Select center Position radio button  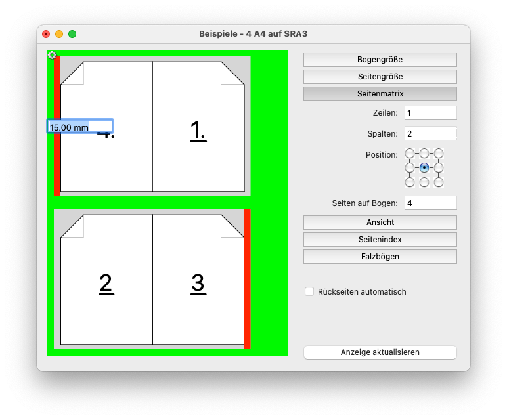pyautogui.click(x=424, y=168)
